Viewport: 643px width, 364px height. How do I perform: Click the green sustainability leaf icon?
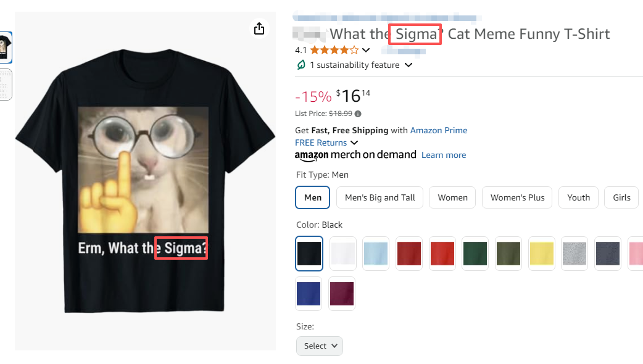point(301,65)
